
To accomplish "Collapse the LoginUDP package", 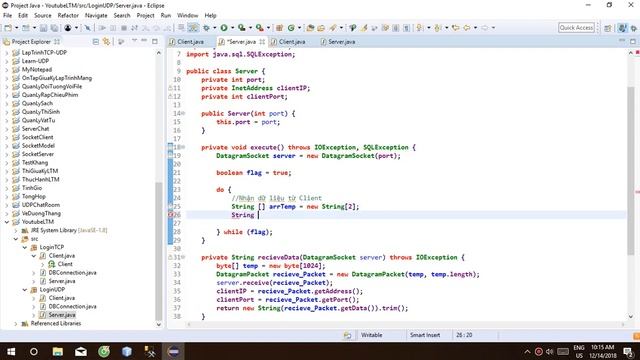I will pos(24,290).
